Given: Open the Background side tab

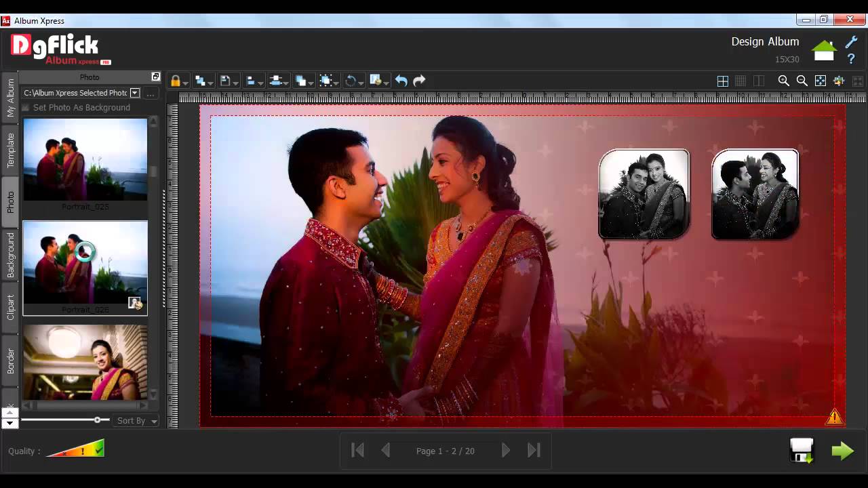Looking at the screenshot, I should pyautogui.click(x=10, y=256).
